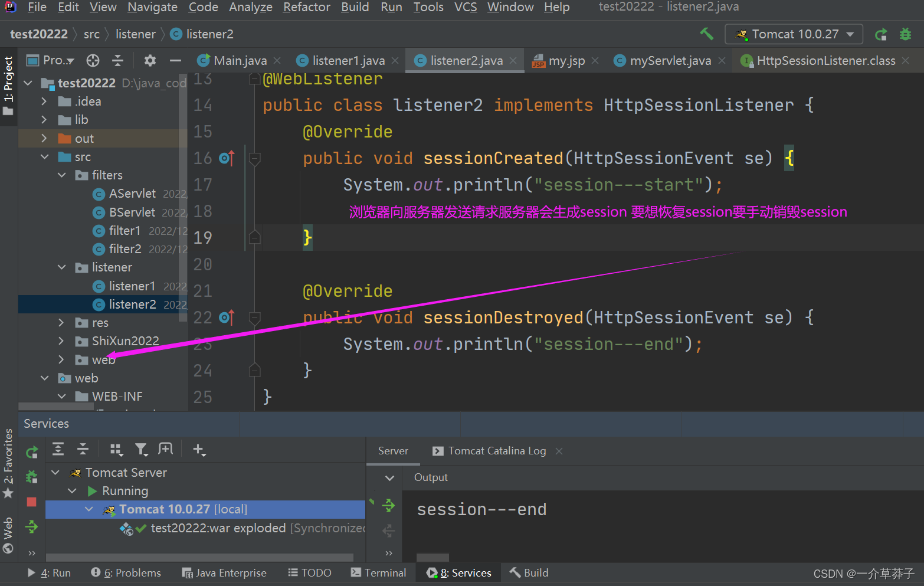Expand the out folder in project tree
This screenshot has height=586, width=924.
coord(44,138)
